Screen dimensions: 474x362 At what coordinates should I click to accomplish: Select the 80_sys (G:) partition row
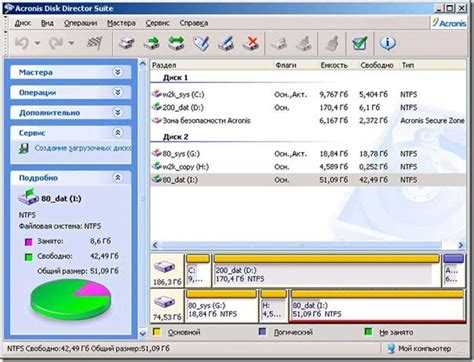pos(308,154)
